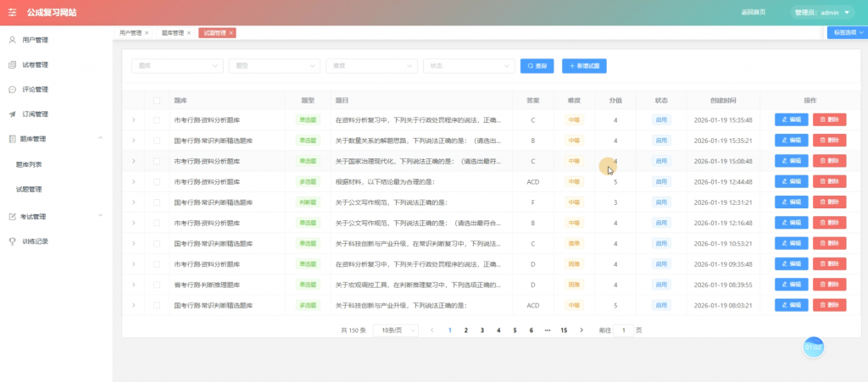This screenshot has height=382, width=868.
Task: Close the active 试题管理 tab
Action: (x=231, y=33)
